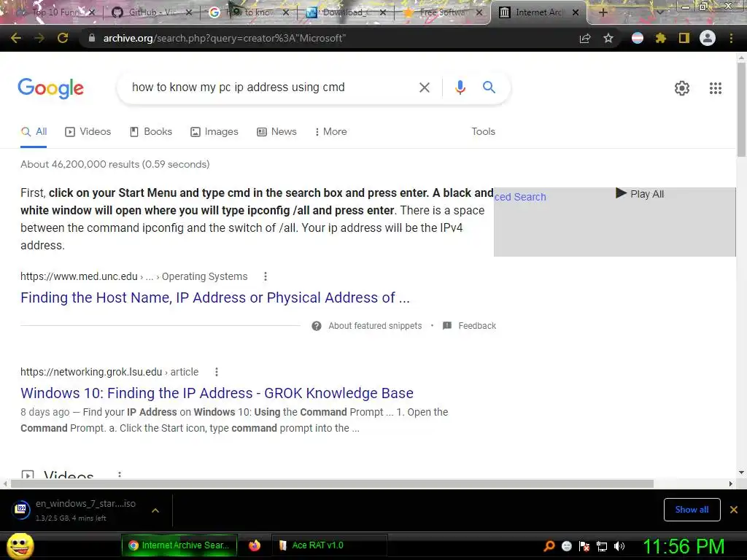This screenshot has width=747, height=560.
Task: Switch to Books results tab
Action: 151,132
